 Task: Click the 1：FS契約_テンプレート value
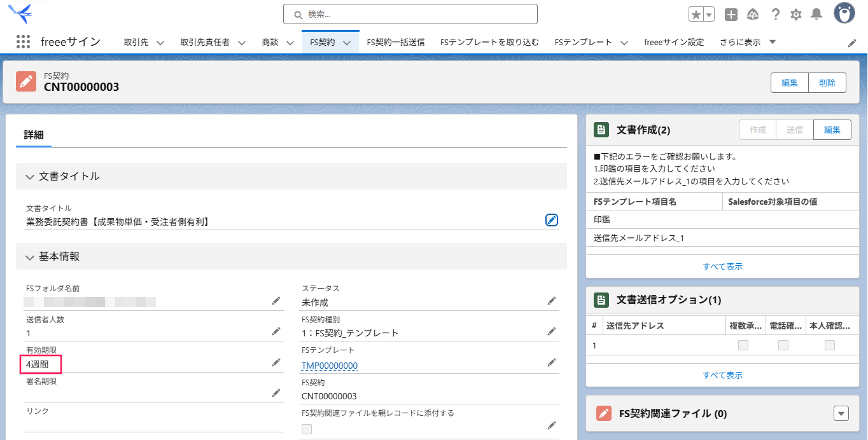[x=350, y=333]
